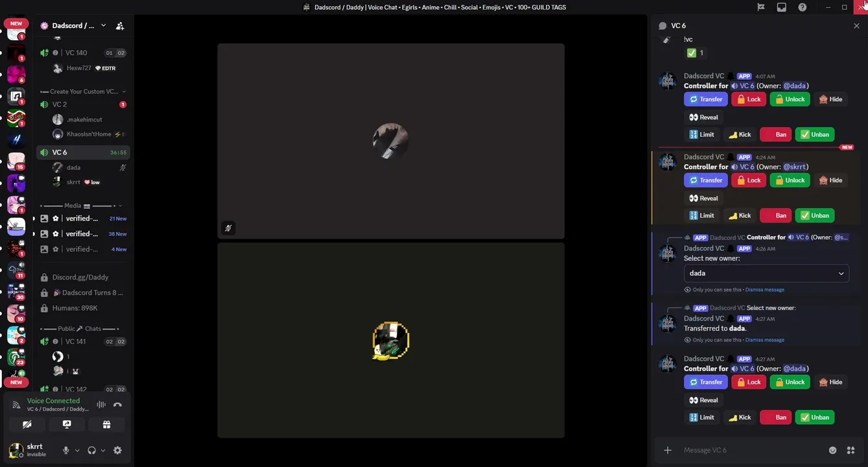
Task: Open voice channel VC 140
Action: [83, 53]
